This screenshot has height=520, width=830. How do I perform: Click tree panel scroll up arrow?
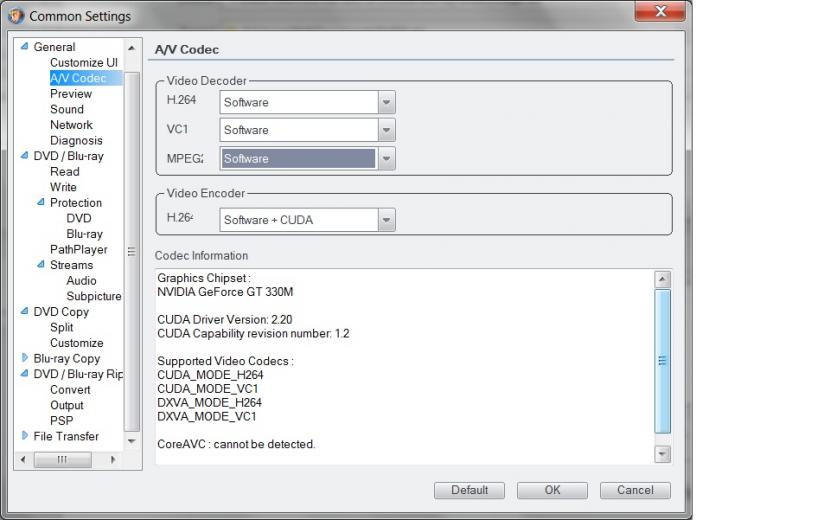[131, 48]
